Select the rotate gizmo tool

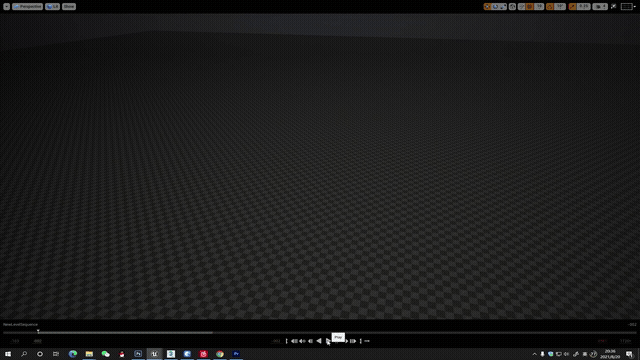pos(495,7)
